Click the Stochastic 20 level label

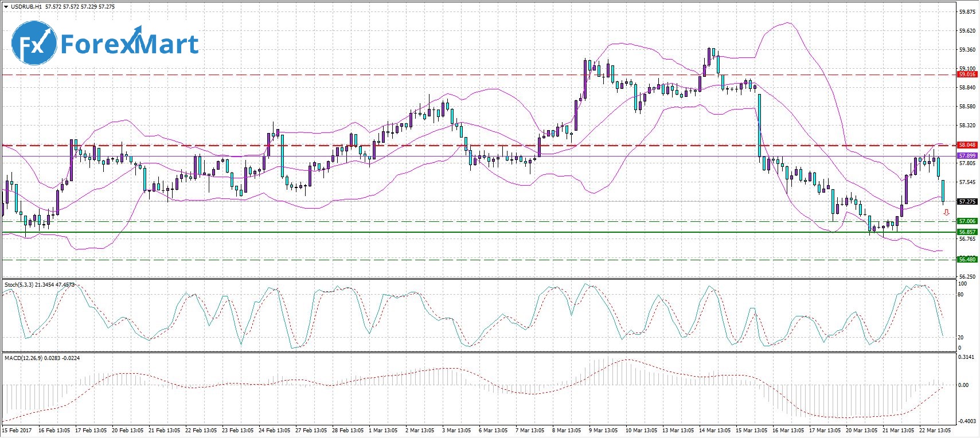coord(962,338)
